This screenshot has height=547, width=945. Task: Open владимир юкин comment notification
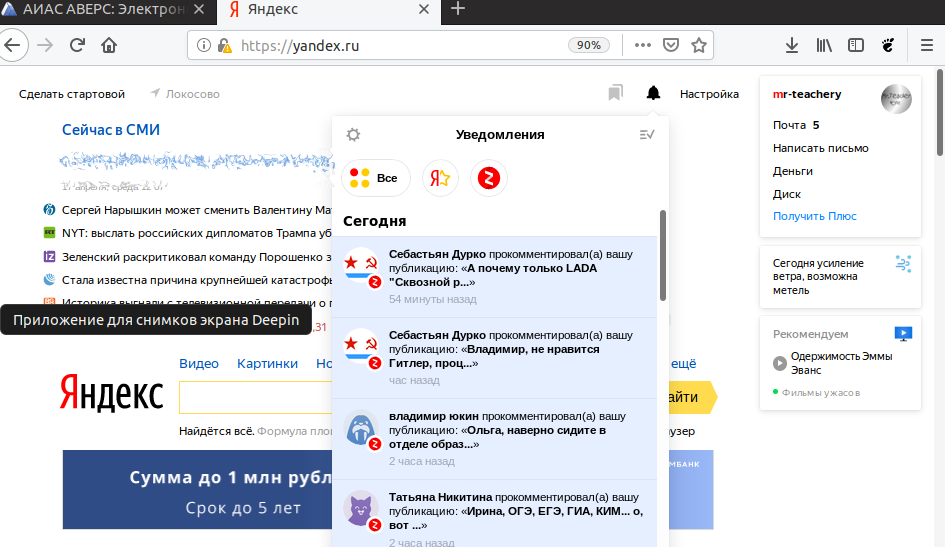(x=494, y=439)
